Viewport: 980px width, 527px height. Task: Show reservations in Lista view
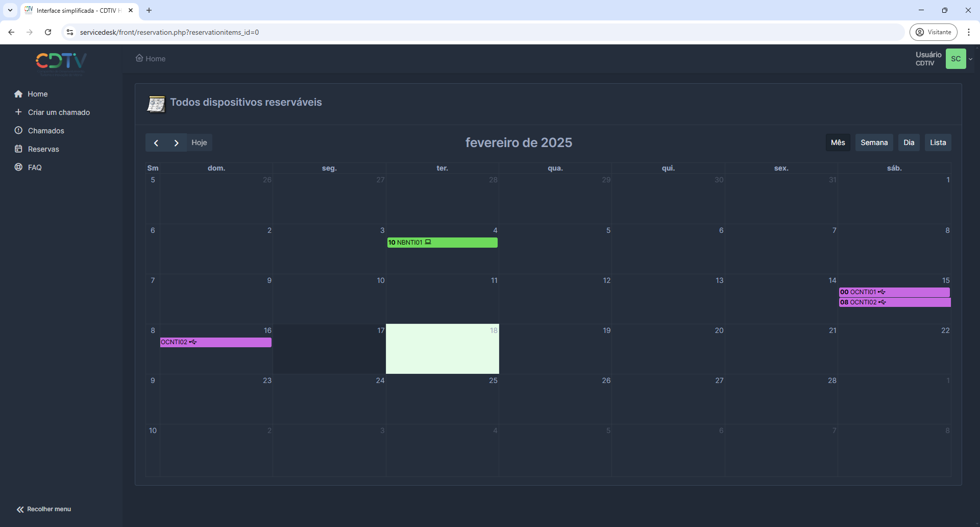[938, 143]
